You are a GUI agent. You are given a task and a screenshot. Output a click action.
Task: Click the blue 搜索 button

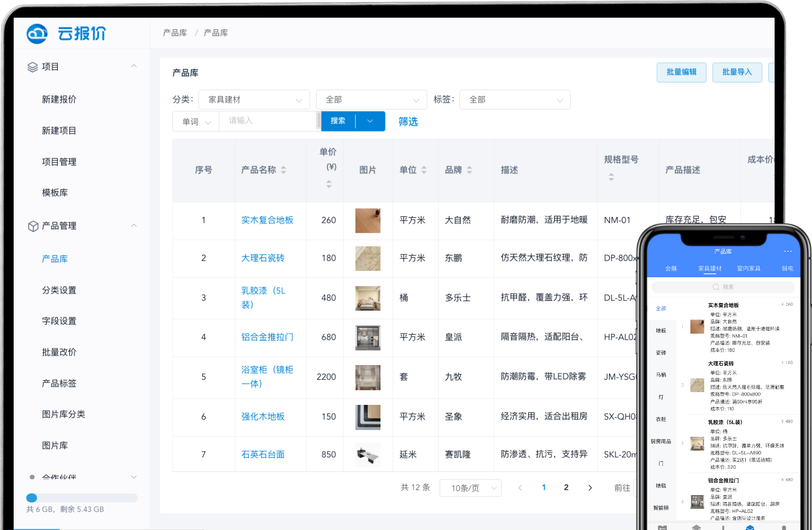[338, 121]
